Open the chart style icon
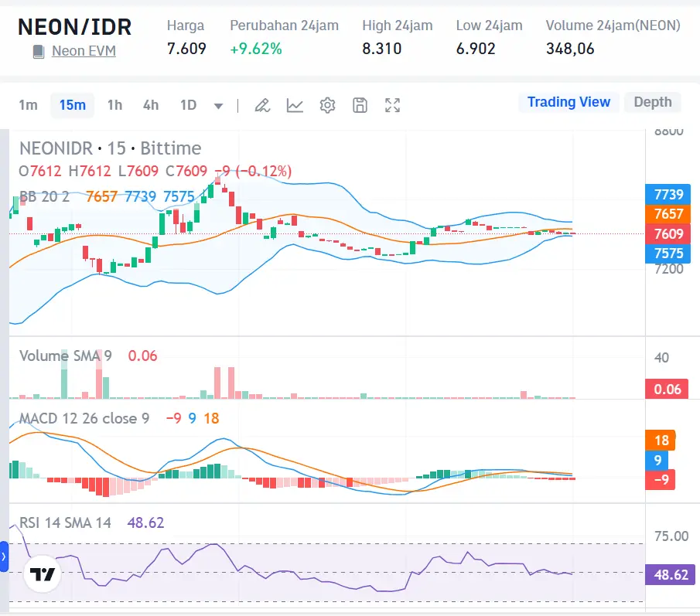 (295, 105)
